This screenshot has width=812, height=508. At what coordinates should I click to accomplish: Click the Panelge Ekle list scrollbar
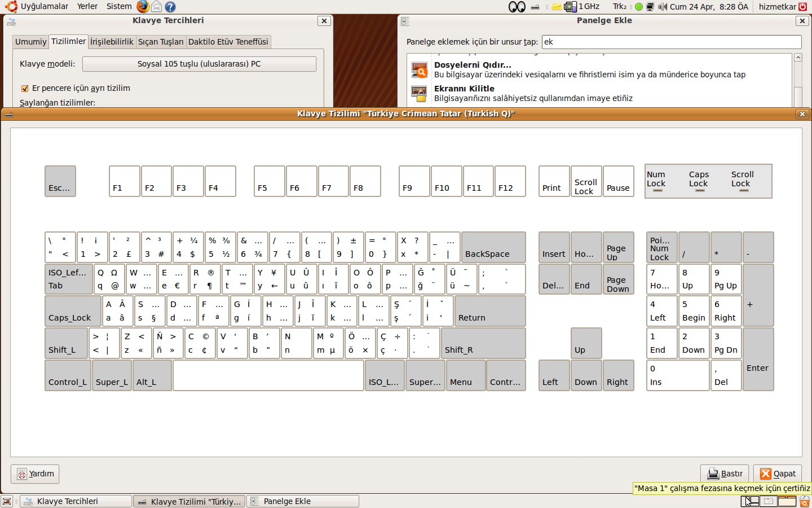click(x=798, y=80)
